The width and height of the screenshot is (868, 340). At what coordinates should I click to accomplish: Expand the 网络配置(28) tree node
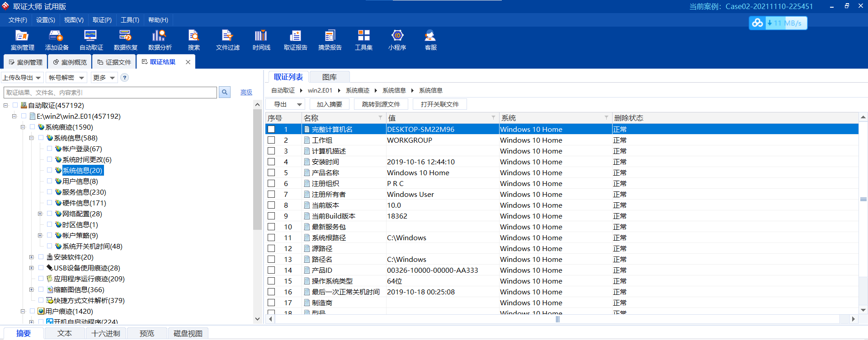click(40, 214)
